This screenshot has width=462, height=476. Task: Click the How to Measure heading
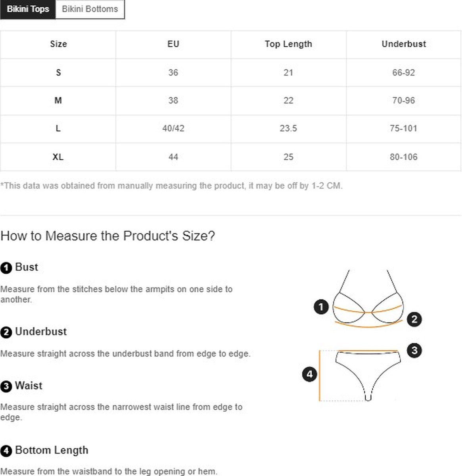[x=107, y=236]
